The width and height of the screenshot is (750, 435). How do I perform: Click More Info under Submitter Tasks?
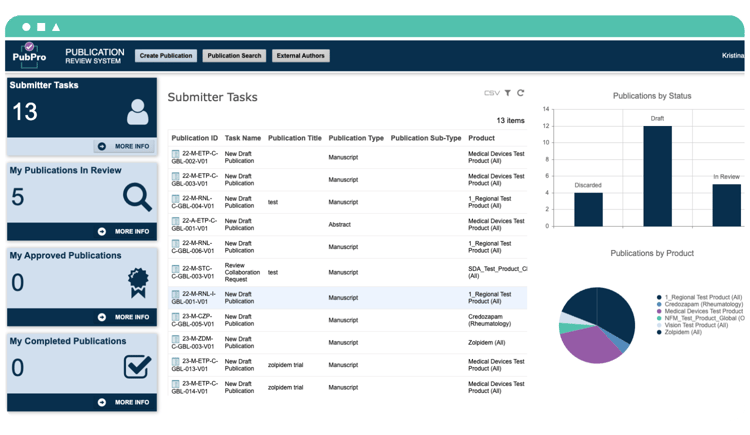[124, 146]
